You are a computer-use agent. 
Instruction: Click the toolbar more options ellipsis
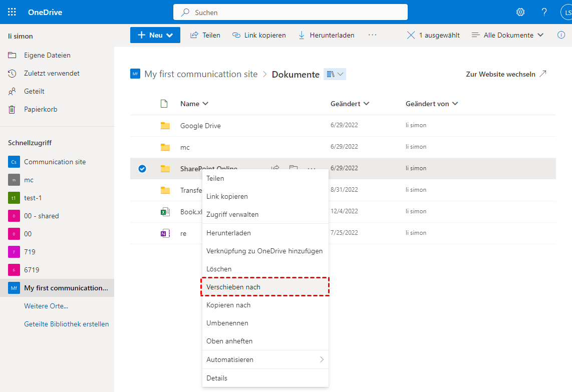point(372,35)
